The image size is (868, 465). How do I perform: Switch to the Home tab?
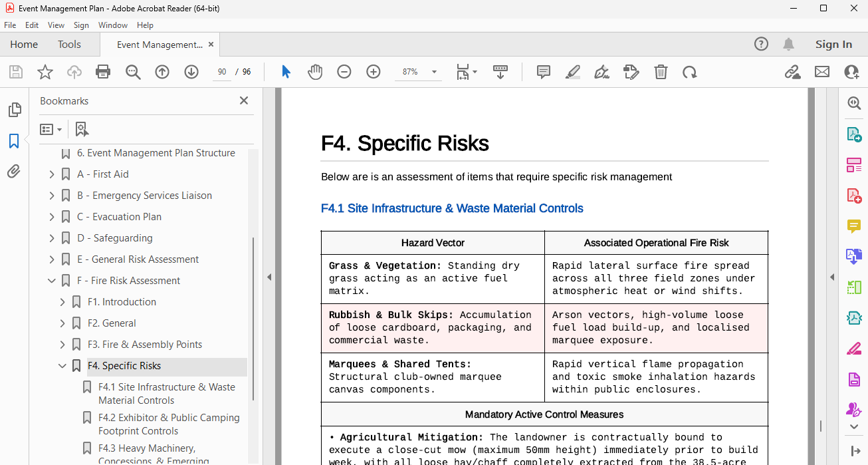pyautogui.click(x=24, y=45)
